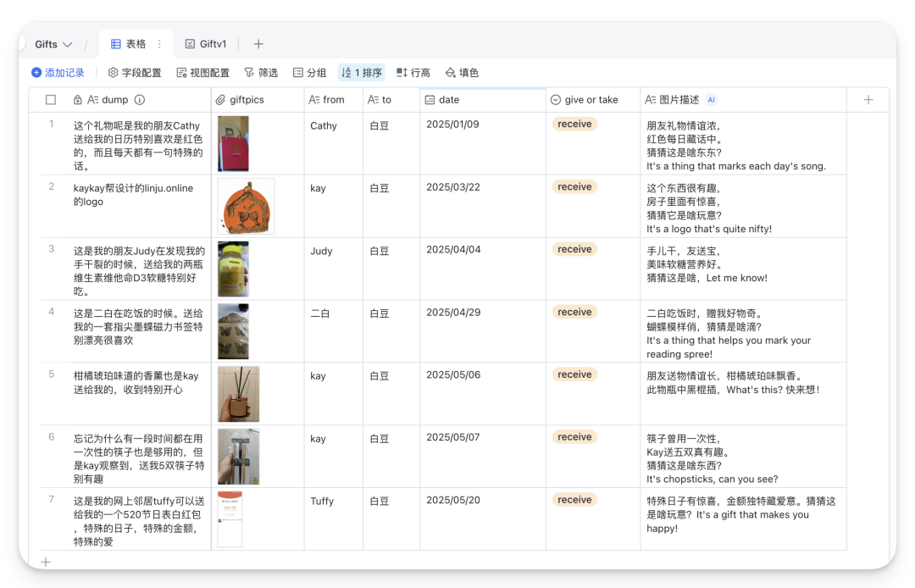
Task: Click the receive tag for 2025/05/20
Action: 574,500
